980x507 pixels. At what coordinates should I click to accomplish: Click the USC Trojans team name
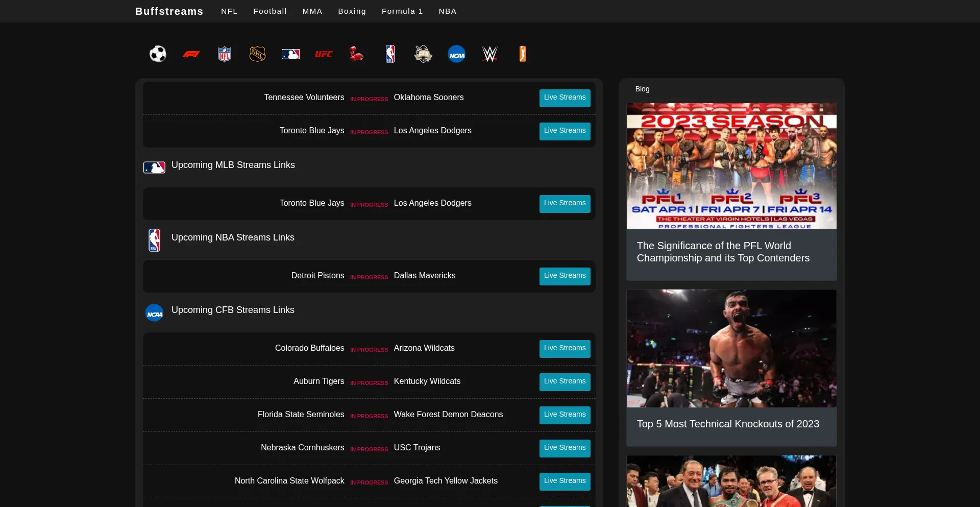tap(417, 448)
